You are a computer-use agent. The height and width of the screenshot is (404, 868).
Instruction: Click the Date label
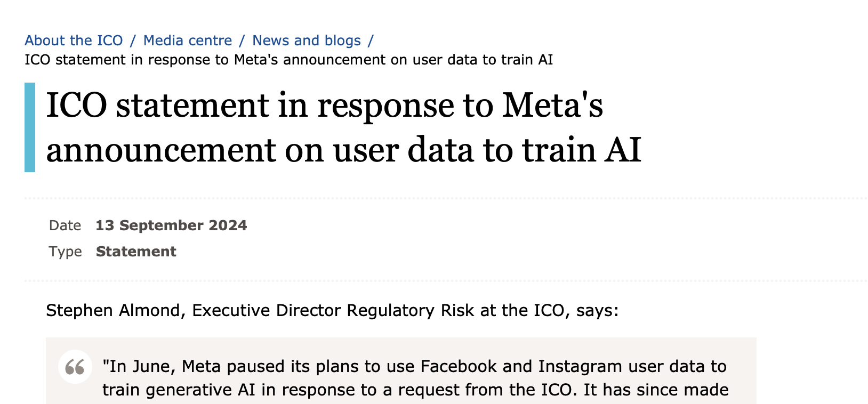click(x=65, y=225)
